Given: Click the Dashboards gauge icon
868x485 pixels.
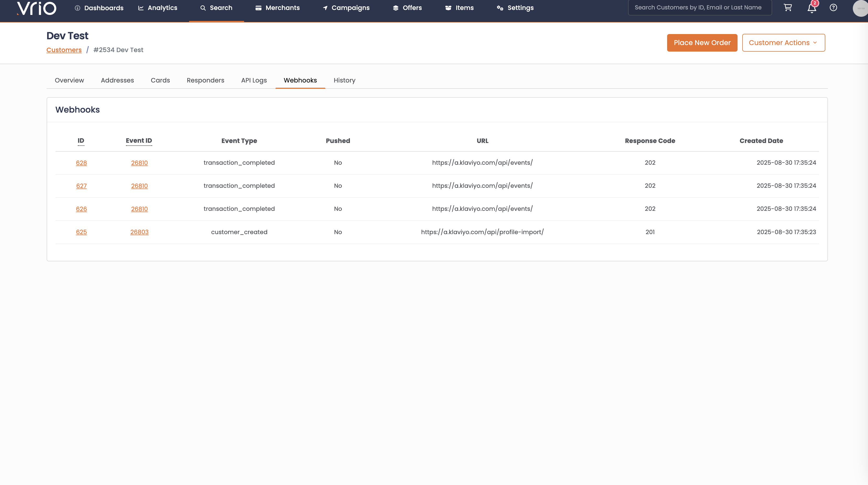Looking at the screenshot, I should [78, 8].
